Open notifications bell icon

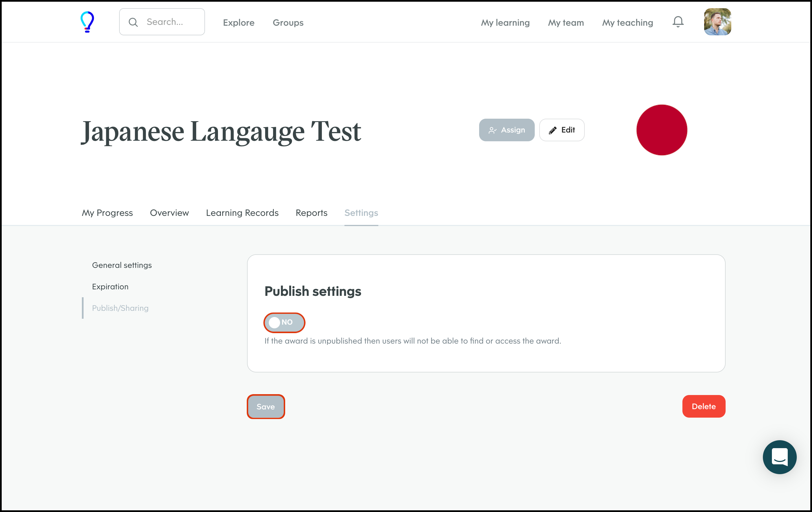678,22
